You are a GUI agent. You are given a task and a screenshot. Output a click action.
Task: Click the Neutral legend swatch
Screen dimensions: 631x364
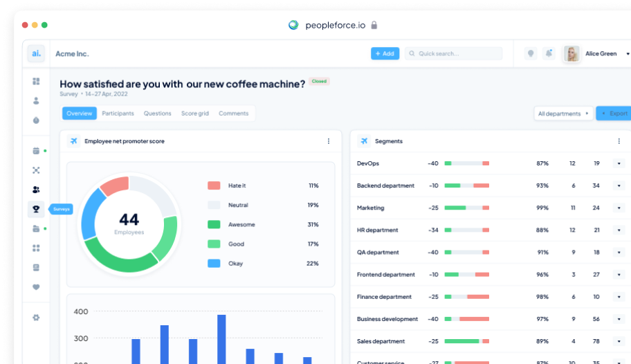214,205
